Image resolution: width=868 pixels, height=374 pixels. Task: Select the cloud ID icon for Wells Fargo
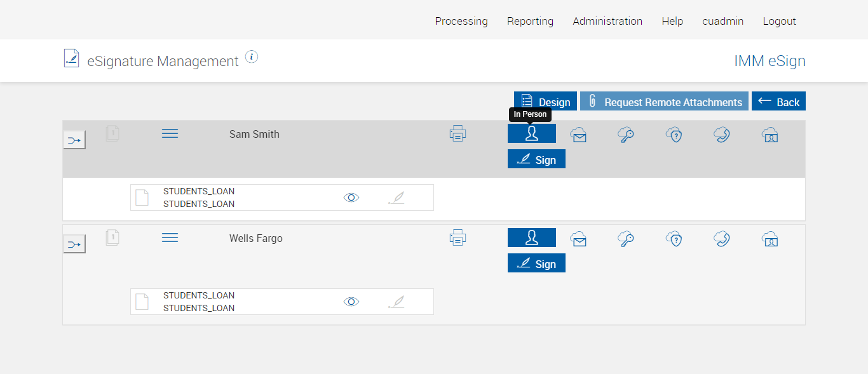[x=770, y=239]
